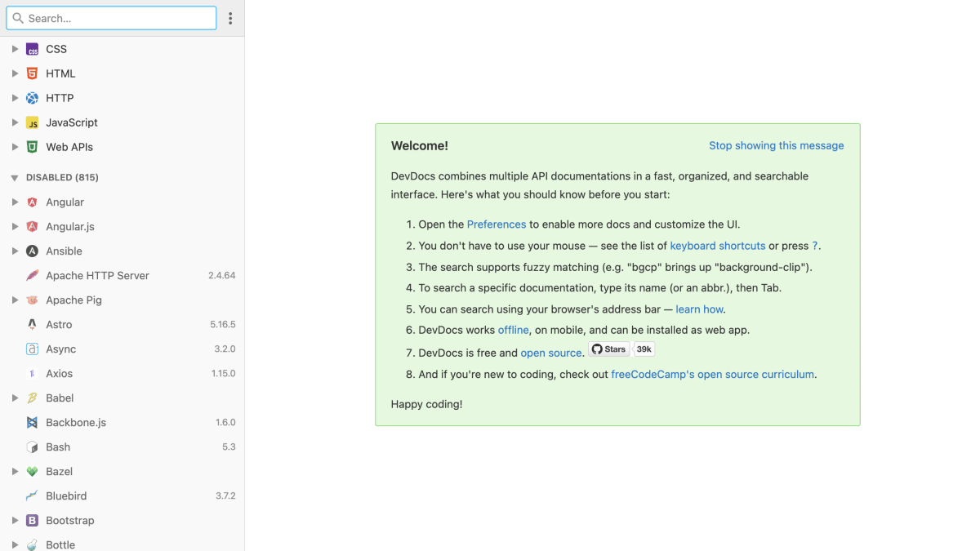
Task: Expand the HTML docs tree
Action: (x=15, y=73)
